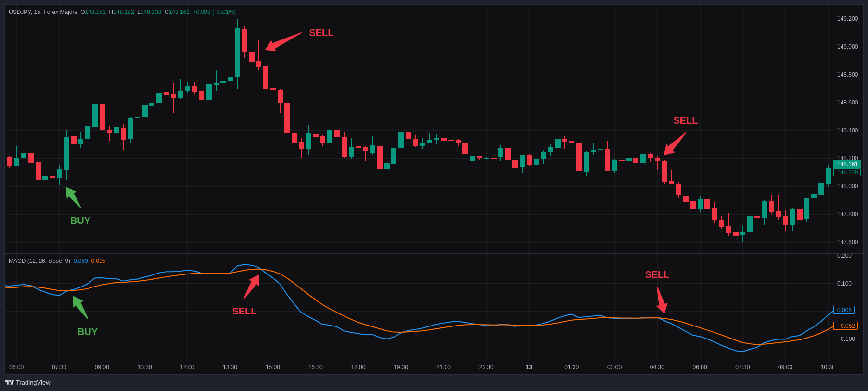Click the 03:00 time axis label
The width and height of the screenshot is (868, 391).
(614, 367)
